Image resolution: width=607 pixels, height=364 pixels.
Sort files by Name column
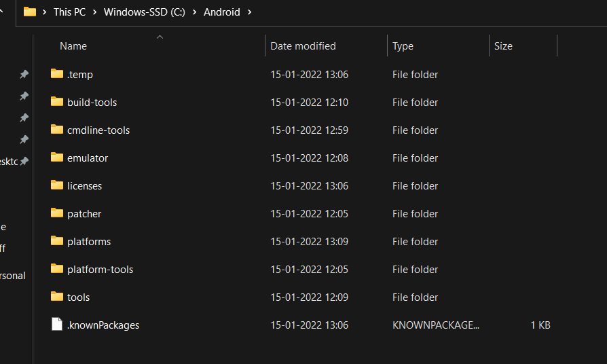point(73,46)
